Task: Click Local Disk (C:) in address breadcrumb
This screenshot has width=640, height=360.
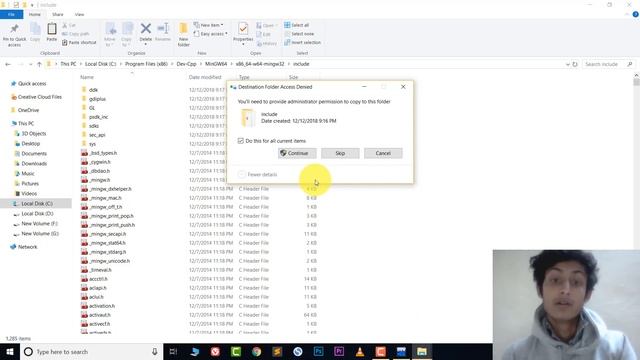Action: (100, 64)
